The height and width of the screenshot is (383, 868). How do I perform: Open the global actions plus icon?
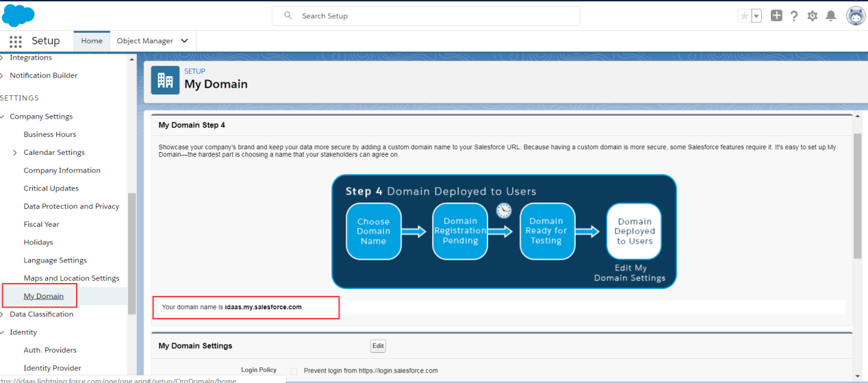pyautogui.click(x=776, y=15)
